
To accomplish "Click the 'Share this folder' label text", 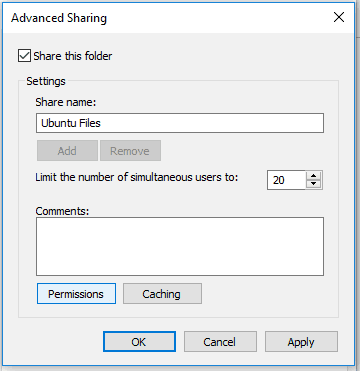I will (x=73, y=56).
